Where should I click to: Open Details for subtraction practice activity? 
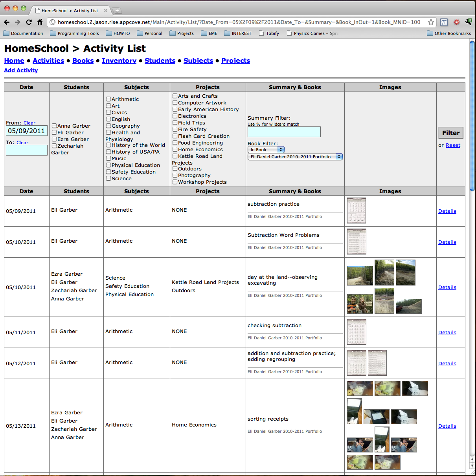point(447,211)
